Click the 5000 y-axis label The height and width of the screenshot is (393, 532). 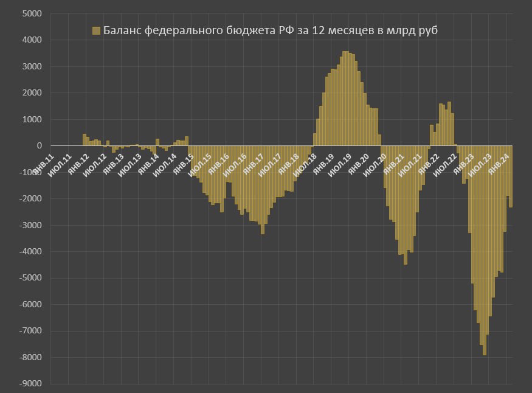pyautogui.click(x=30, y=13)
